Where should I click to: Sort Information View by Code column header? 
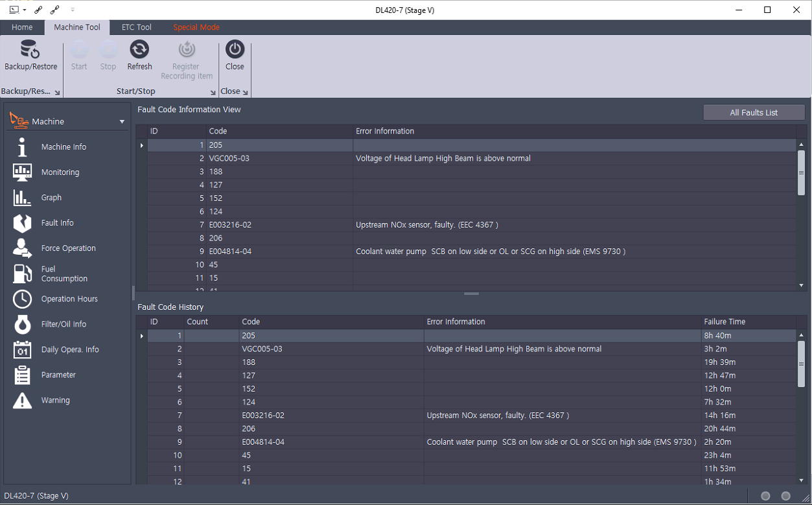point(279,131)
